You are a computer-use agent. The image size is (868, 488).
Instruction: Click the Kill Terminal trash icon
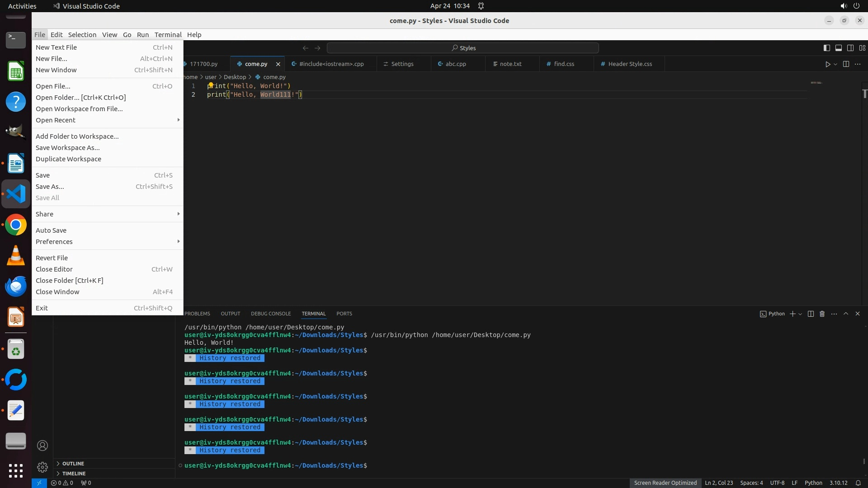[x=822, y=314]
